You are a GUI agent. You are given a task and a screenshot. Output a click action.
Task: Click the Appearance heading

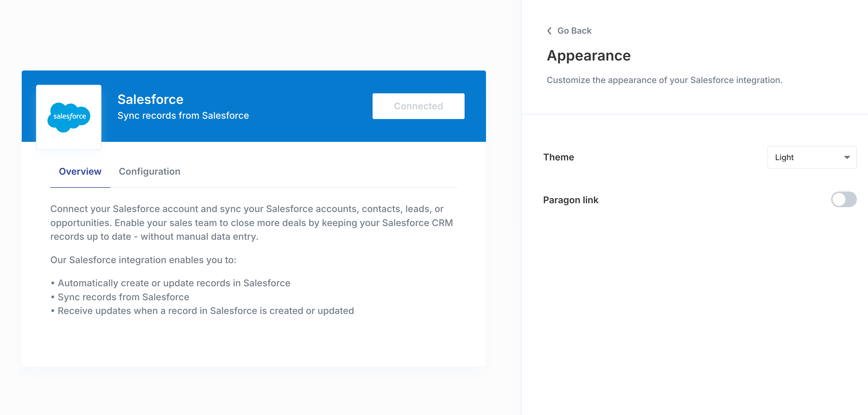588,56
